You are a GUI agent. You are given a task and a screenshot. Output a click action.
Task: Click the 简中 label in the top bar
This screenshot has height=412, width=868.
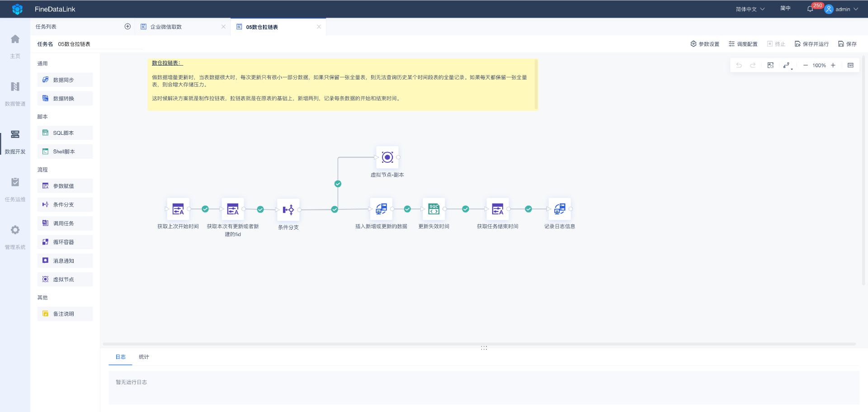(785, 9)
